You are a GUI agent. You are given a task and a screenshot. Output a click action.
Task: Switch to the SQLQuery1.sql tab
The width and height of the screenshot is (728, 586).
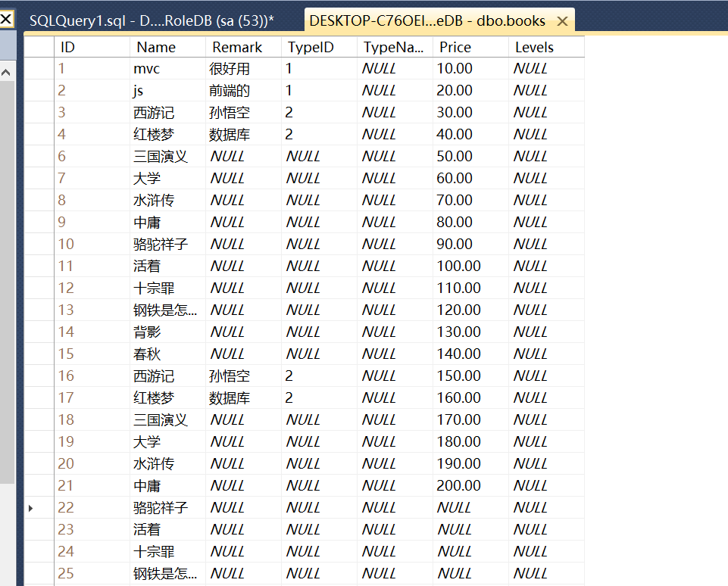click(x=152, y=21)
